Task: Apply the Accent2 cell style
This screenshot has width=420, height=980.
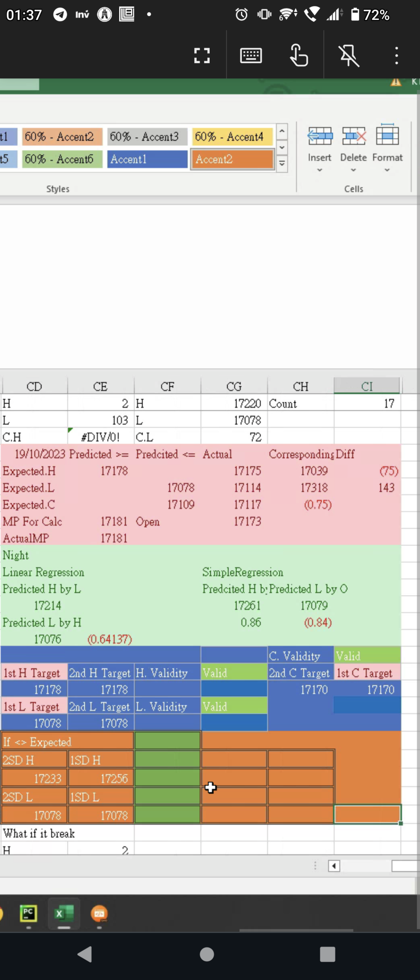Action: point(232,159)
